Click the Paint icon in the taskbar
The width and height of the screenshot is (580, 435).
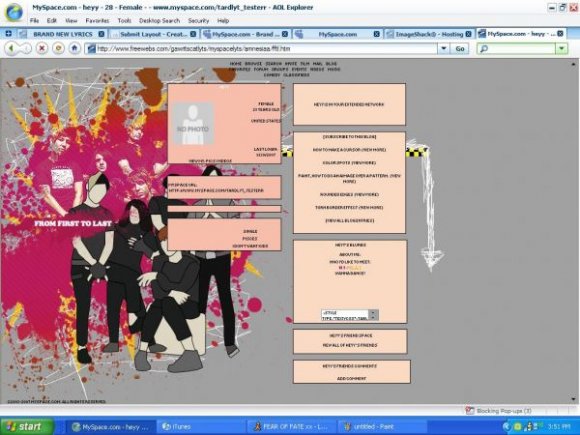(347, 426)
